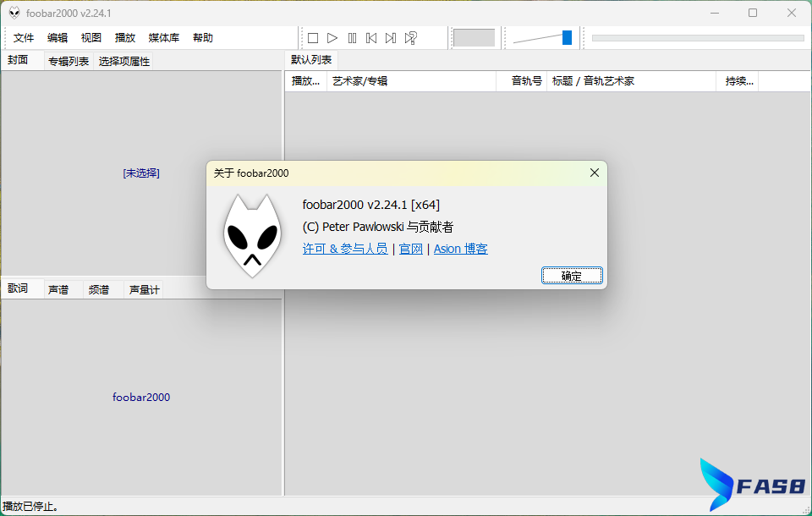Click the foobar2000 alien logo in title bar
This screenshot has width=812, height=516.
pos(14,13)
